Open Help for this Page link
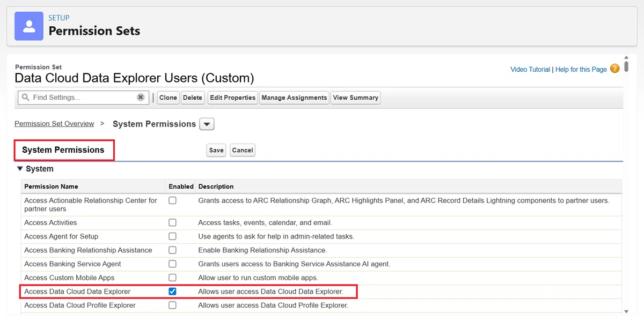The height and width of the screenshot is (321, 644). tap(581, 69)
